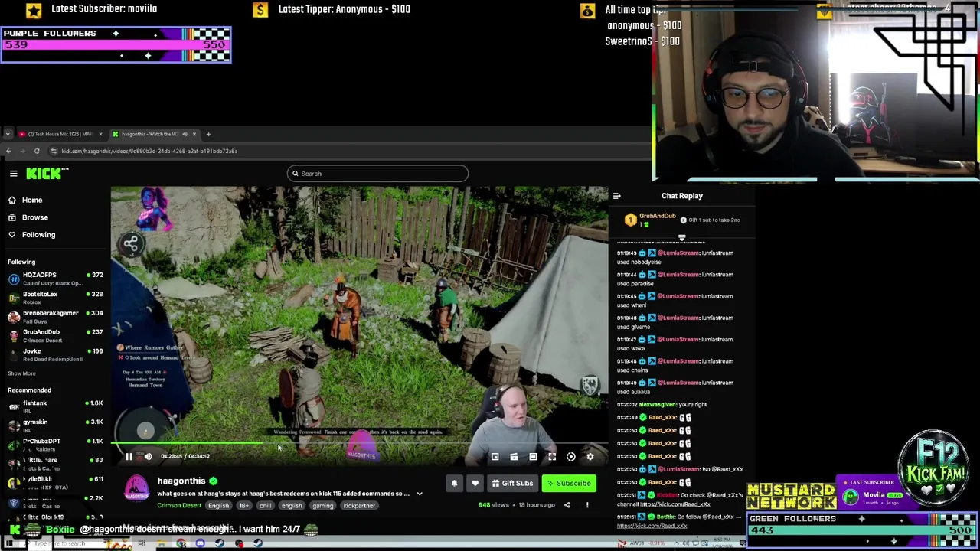Screen dimensions: 980x551
Task: Open more options three-dot menu
Action: pos(587,505)
